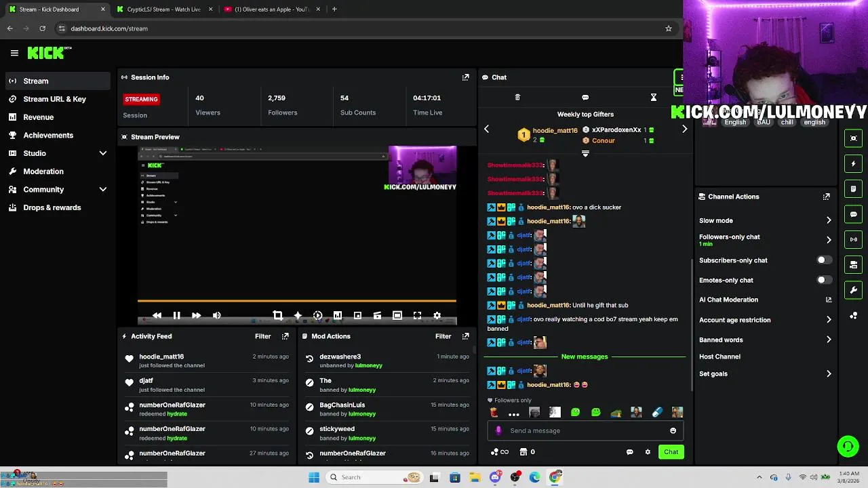Click the pill emote in quick emotes
Viewport: 868px width, 488px height.
tap(656, 412)
